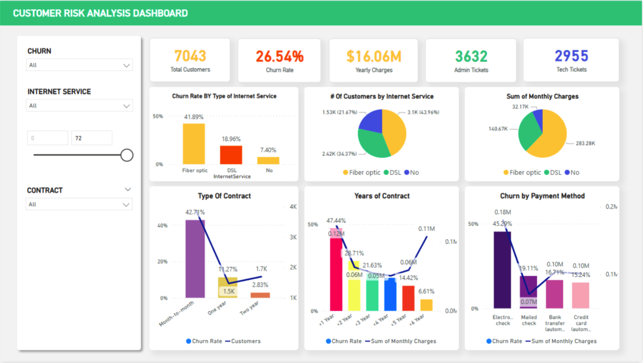Click the Electronic check churn bar
This screenshot has width=644, height=363.
(502, 270)
